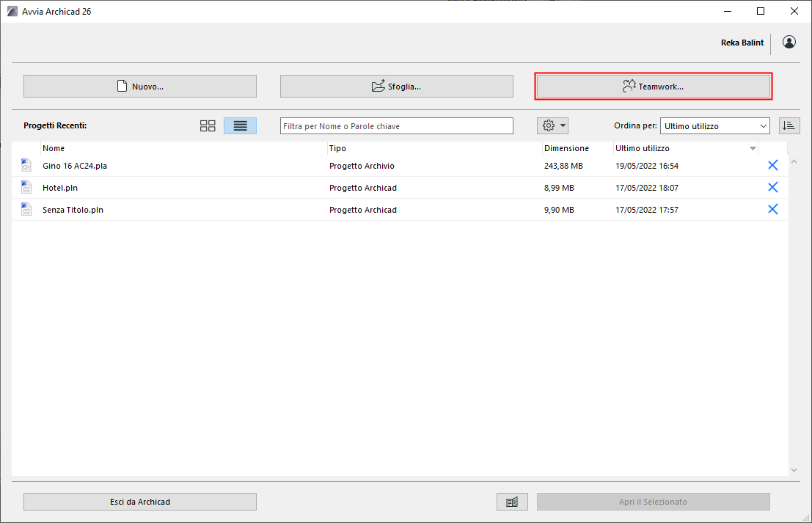The image size is (812, 523).
Task: Click the list scrollbar down arrow
Action: pos(794,470)
